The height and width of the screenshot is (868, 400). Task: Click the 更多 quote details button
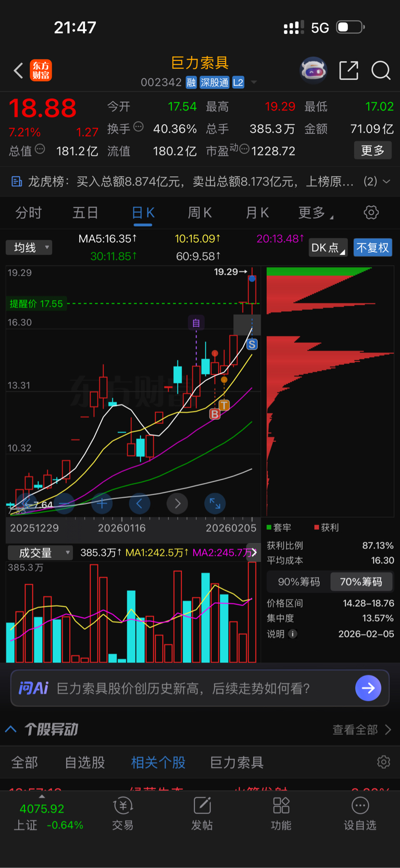click(373, 150)
